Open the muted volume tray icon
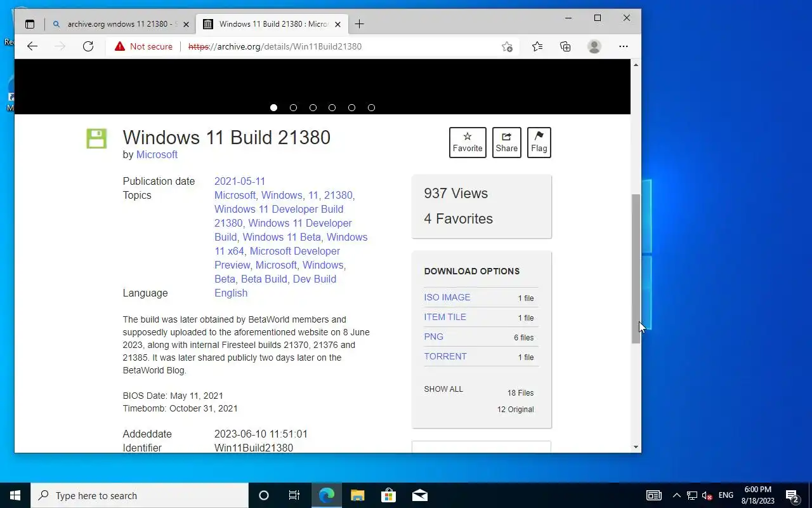 click(707, 495)
